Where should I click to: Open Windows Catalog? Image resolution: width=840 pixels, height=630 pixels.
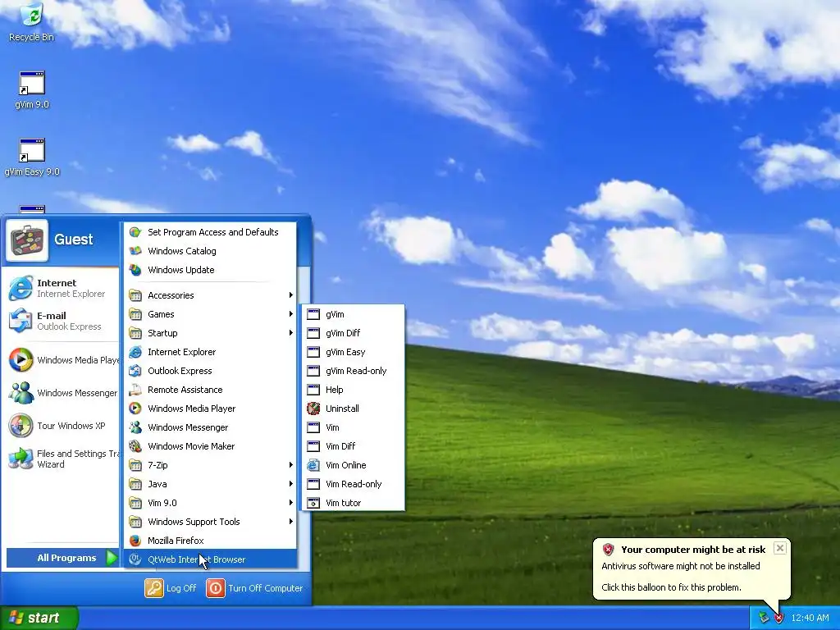point(210,251)
